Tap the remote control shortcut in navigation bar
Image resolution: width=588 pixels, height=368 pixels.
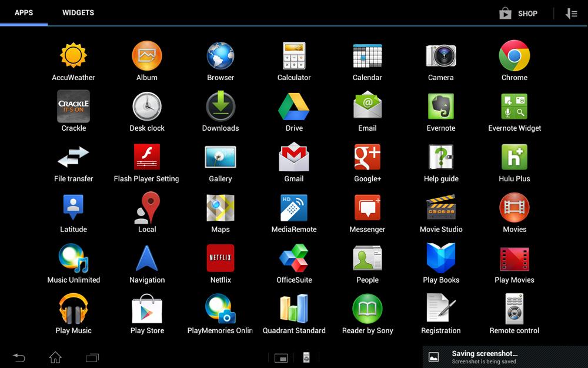(306, 357)
